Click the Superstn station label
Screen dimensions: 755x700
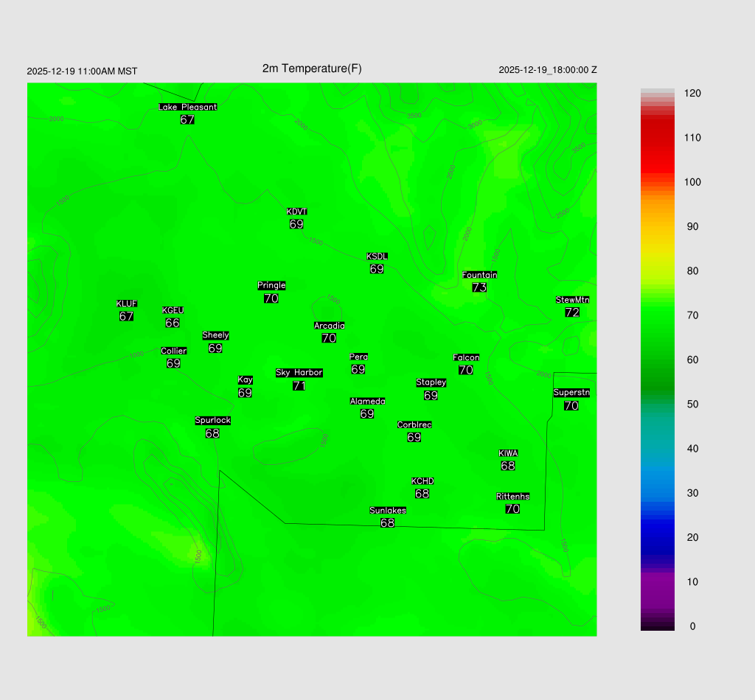tap(571, 393)
